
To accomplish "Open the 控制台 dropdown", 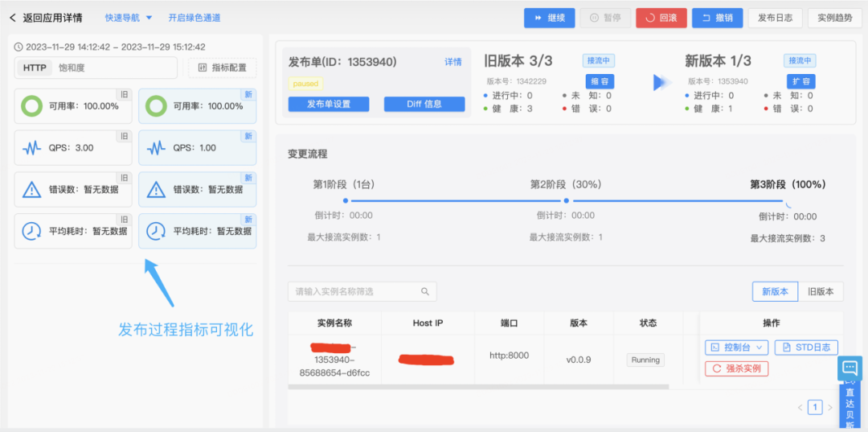I will (736, 348).
